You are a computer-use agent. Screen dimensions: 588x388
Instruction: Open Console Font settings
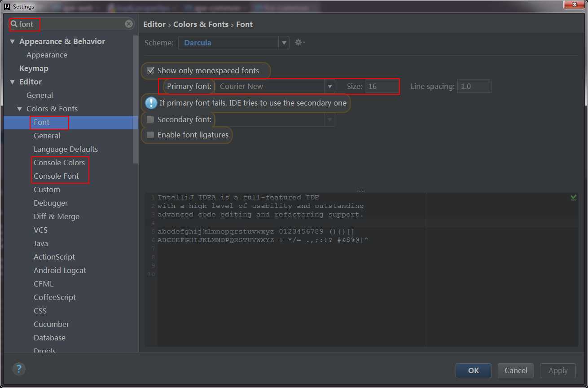click(56, 176)
